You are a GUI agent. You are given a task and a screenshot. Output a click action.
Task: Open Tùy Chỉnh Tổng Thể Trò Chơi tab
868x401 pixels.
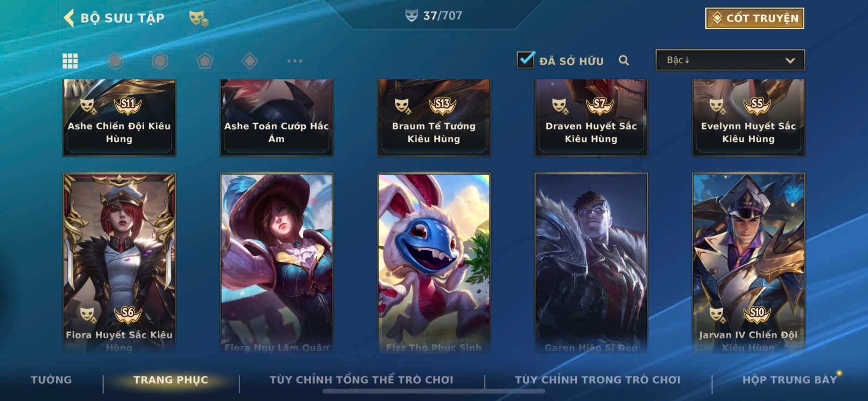coord(361,380)
